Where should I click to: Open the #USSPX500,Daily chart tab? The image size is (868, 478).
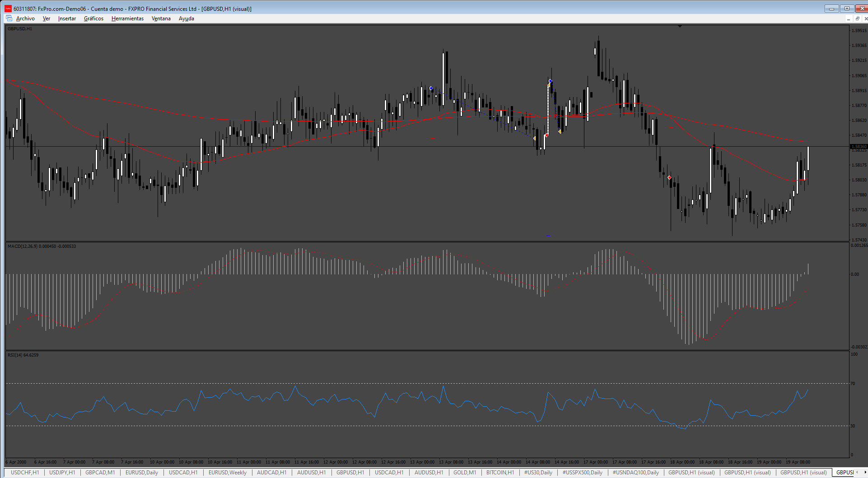[x=582, y=473]
